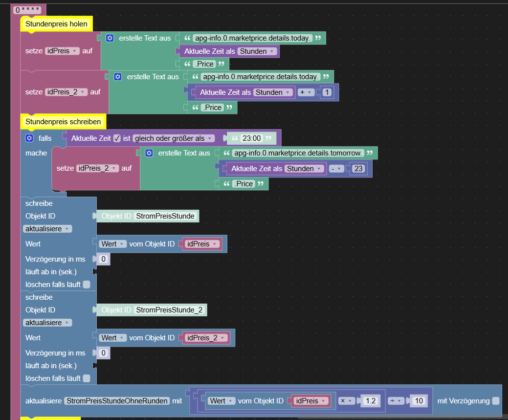Image resolution: width=508 pixels, height=420 pixels.
Task: Edit the 'apg-info.0.marketprice.details.tomorrow.' text field
Action: (298, 153)
